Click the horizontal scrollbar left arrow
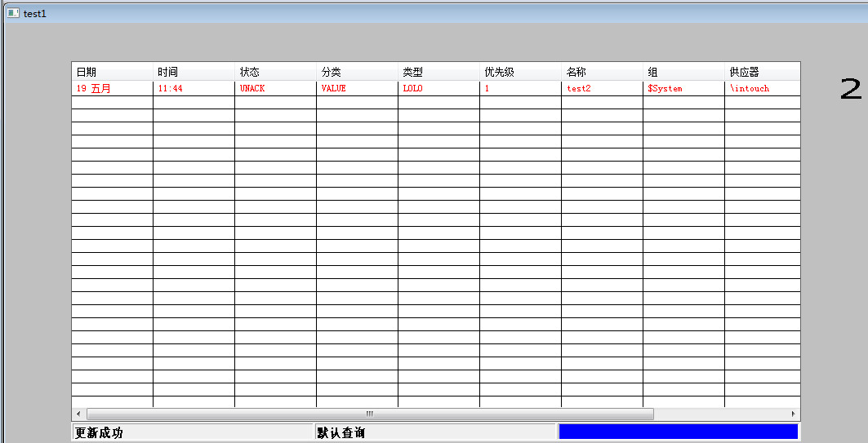 [x=78, y=414]
